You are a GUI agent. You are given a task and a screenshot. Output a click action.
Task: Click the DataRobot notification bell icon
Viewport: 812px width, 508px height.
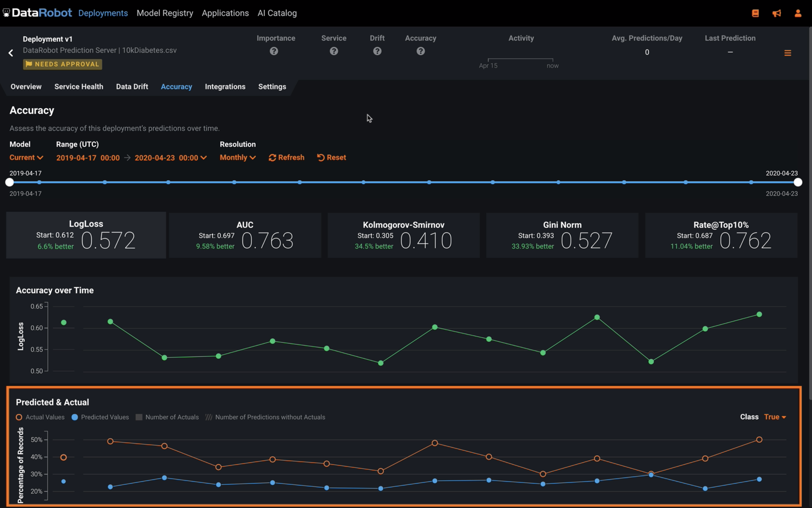click(x=777, y=12)
